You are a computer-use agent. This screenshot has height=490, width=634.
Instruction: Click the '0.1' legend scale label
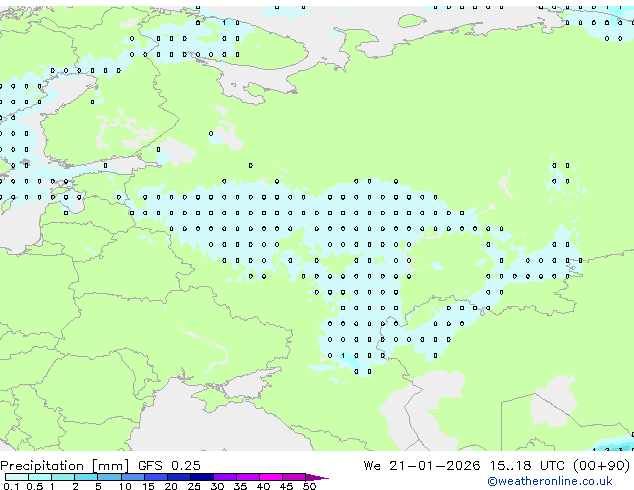(x=11, y=486)
